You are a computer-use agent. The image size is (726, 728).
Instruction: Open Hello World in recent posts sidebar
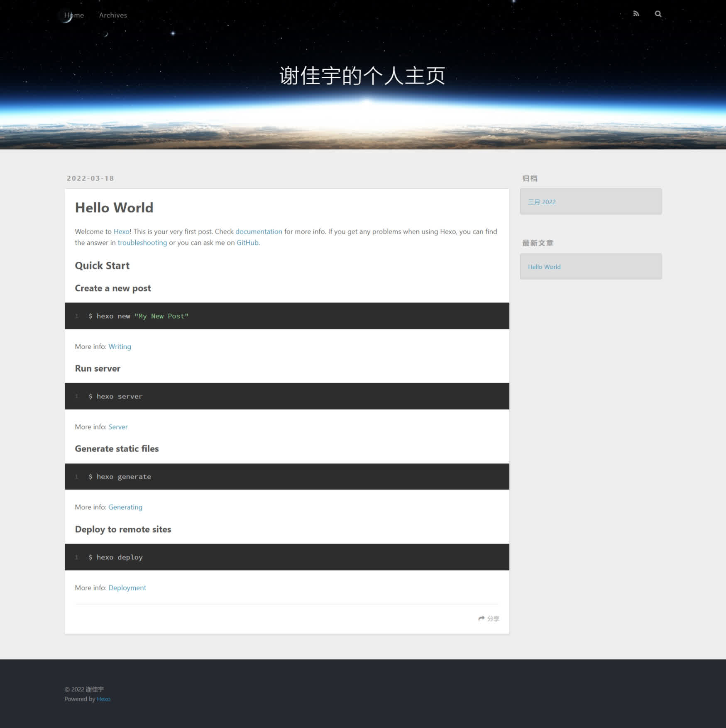tap(544, 267)
